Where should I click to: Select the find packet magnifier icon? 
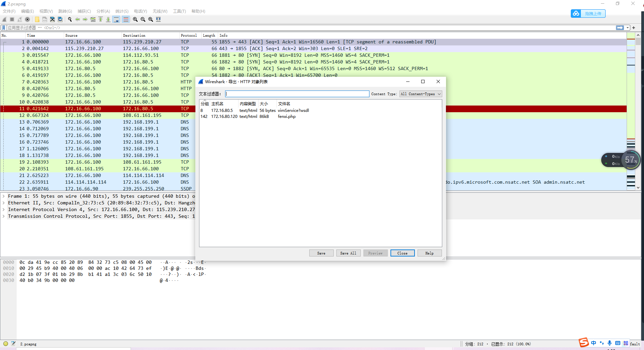(x=70, y=19)
